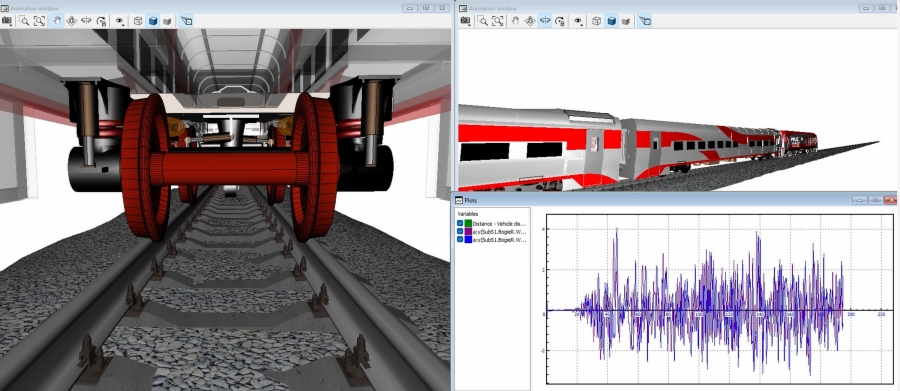Click the green color swatch for Distance
The width and height of the screenshot is (900, 391).
[x=468, y=223]
